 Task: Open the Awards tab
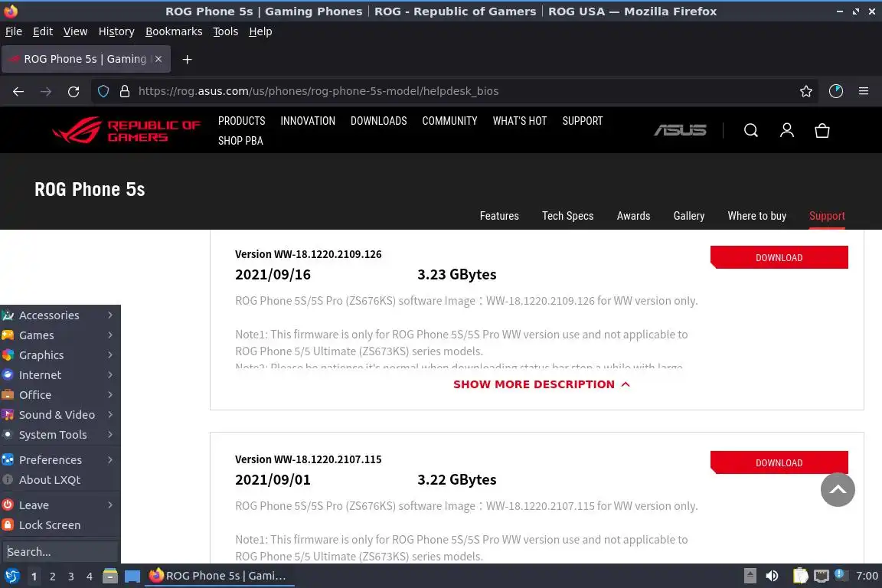point(633,215)
